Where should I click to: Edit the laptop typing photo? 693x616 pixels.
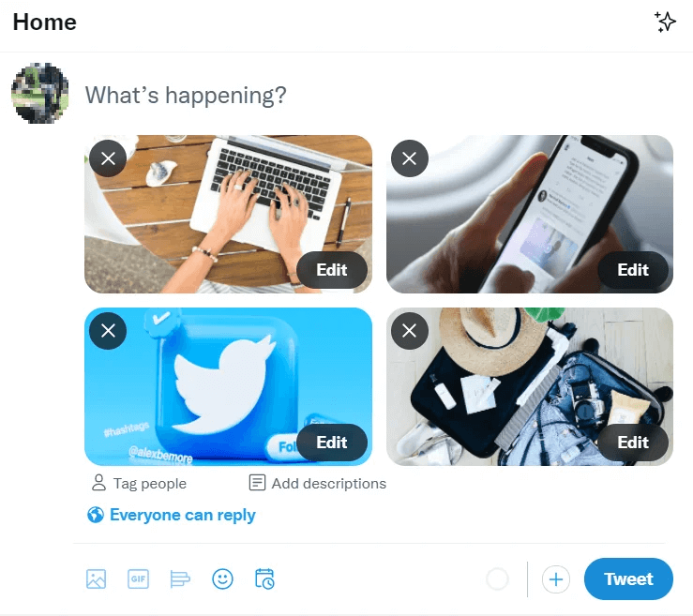331,269
